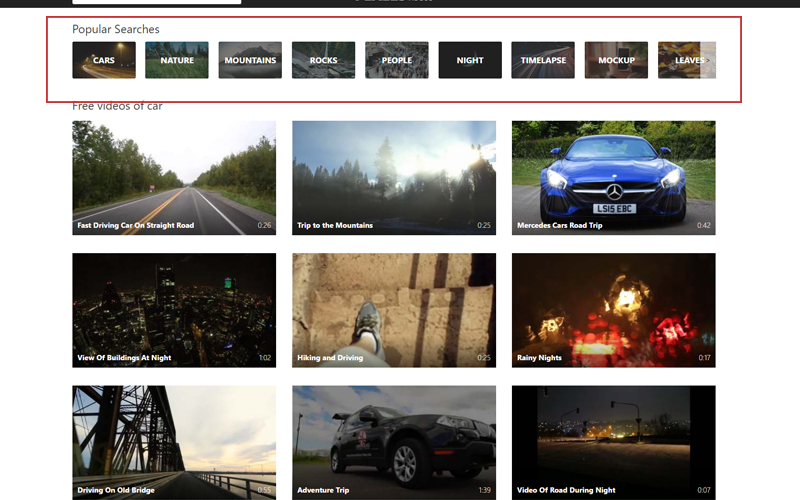Click the search input field at top
This screenshot has height=500, width=800.
point(156,2)
